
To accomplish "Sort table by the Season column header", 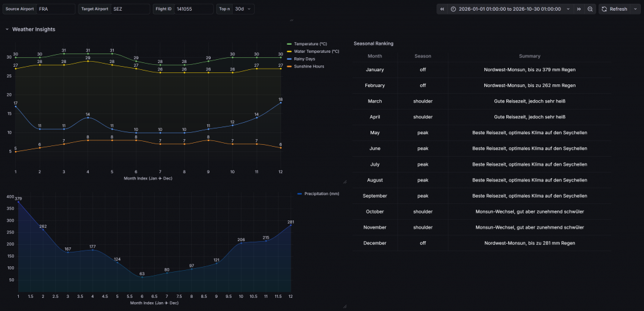I will click(423, 56).
